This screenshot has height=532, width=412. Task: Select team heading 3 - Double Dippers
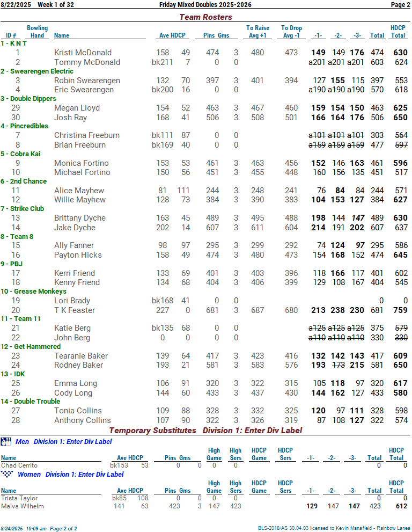click(28, 99)
